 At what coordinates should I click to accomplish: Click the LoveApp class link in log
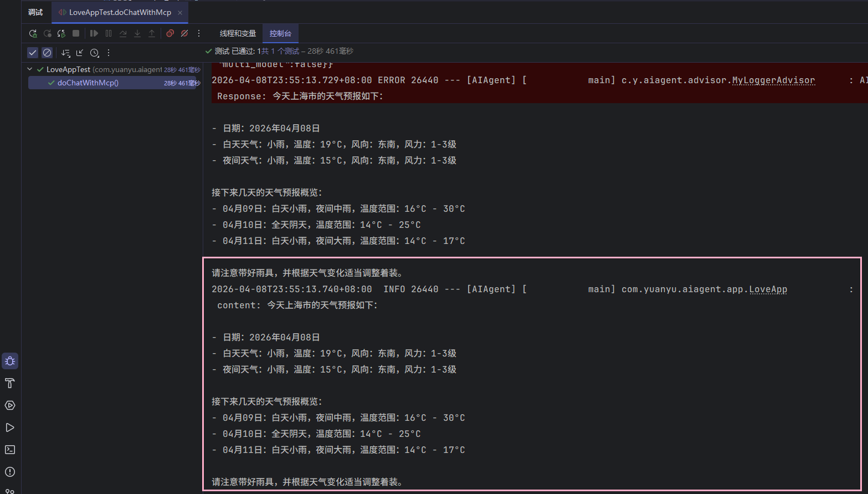tap(768, 289)
